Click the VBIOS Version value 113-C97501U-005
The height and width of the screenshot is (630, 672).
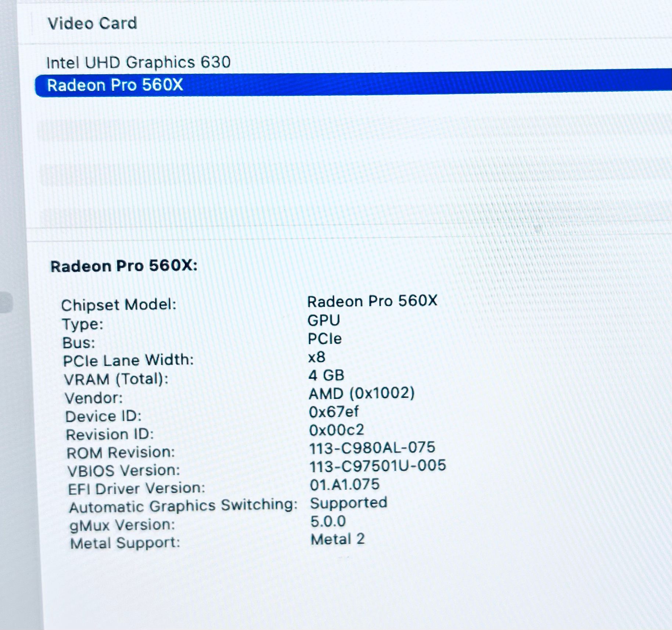[x=377, y=466]
